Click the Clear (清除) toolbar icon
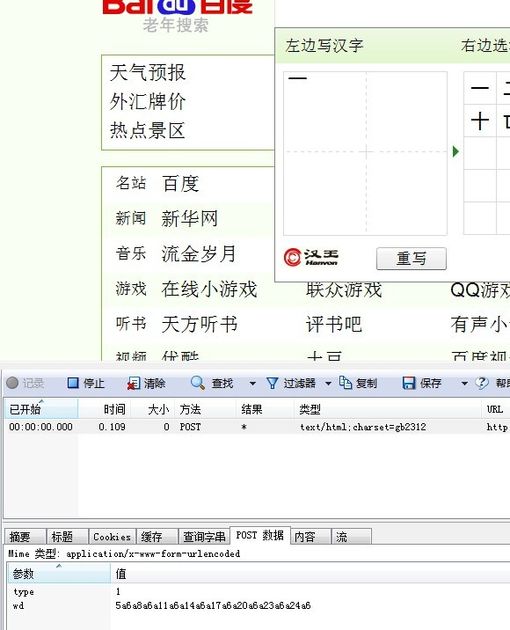510x630 pixels. [133, 383]
